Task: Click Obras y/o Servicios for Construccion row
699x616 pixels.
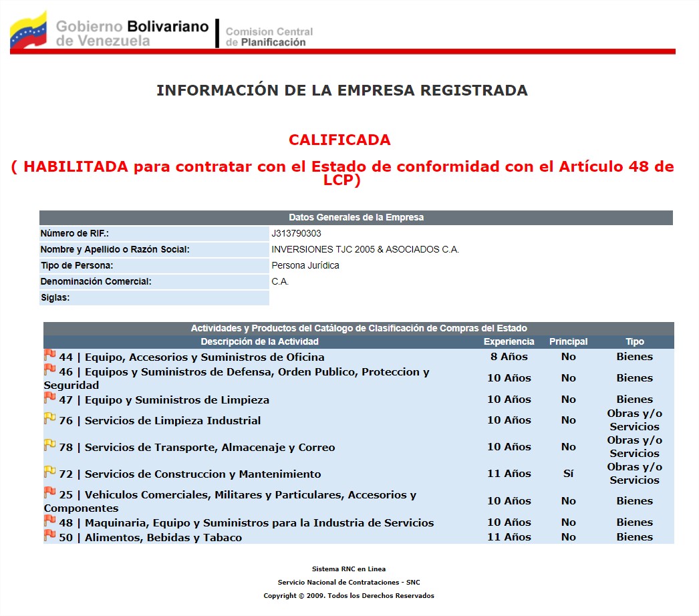Action: [635, 474]
